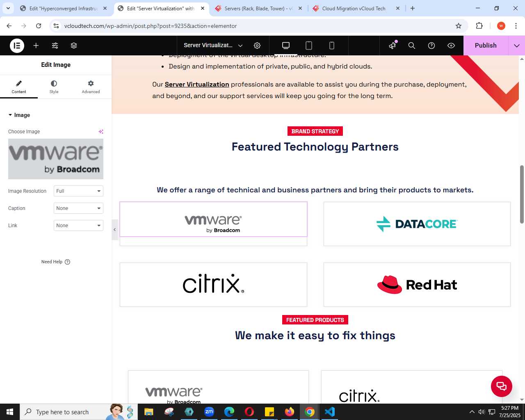This screenshot has height=420, width=525.
Task: Open the Link dropdown
Action: click(78, 226)
